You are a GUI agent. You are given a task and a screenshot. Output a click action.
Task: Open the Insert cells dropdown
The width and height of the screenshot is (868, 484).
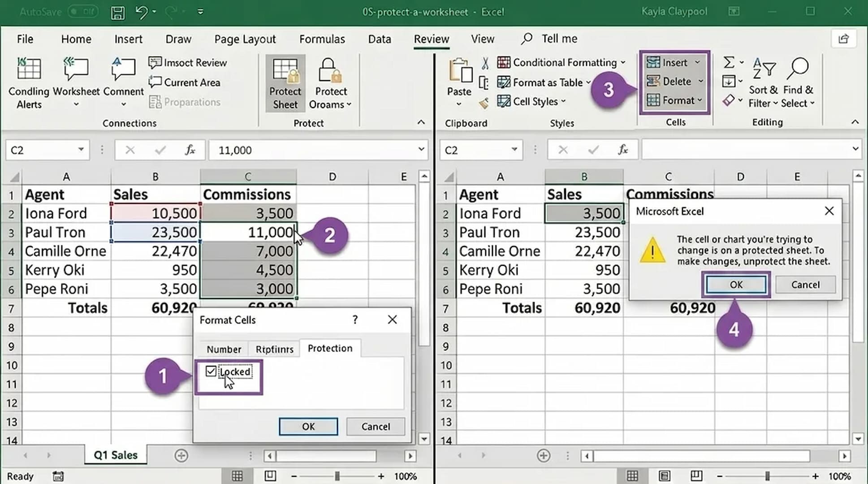click(x=674, y=62)
